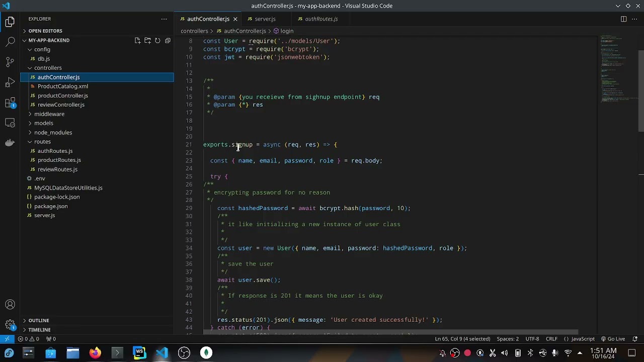The image size is (644, 362).
Task: Open the Search view in the activity bar
Action: point(10,42)
